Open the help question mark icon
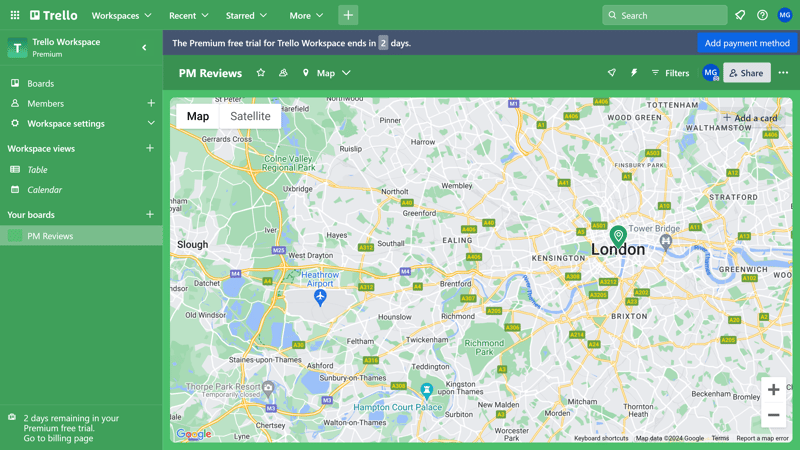Viewport: 800px width, 450px height. tap(762, 15)
